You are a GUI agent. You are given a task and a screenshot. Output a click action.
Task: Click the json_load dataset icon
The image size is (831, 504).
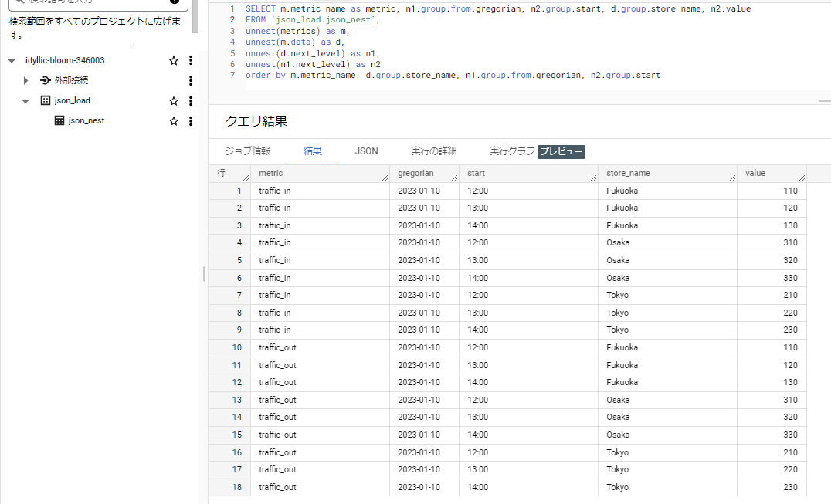pyautogui.click(x=44, y=100)
